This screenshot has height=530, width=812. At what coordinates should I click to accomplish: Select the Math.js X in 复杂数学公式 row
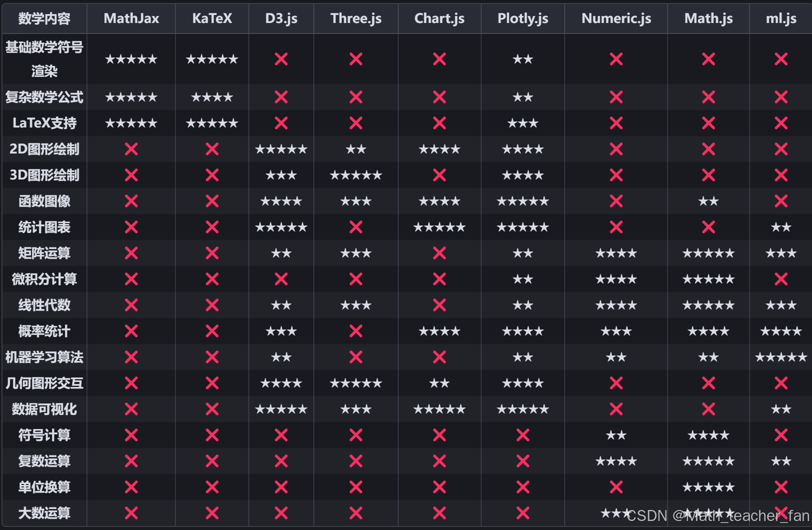(x=709, y=97)
